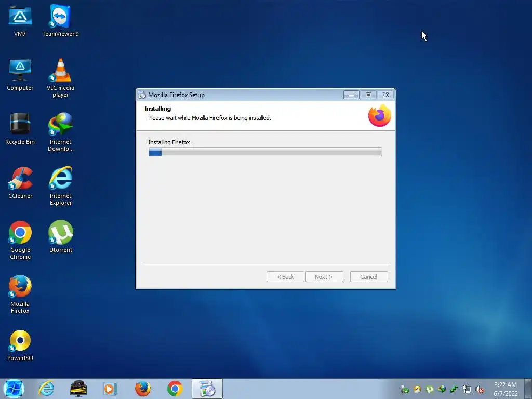Launch Google Chrome from the taskbar

[175, 389]
